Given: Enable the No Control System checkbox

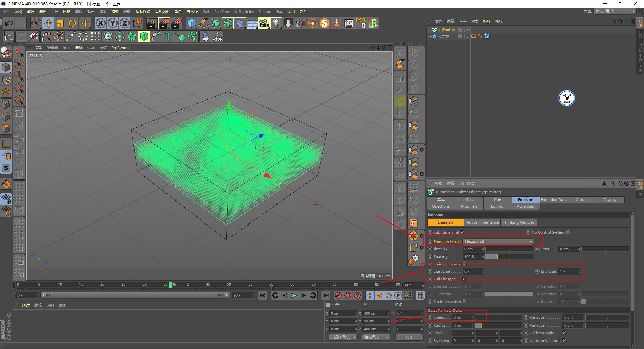Looking at the screenshot, I should click(568, 232).
